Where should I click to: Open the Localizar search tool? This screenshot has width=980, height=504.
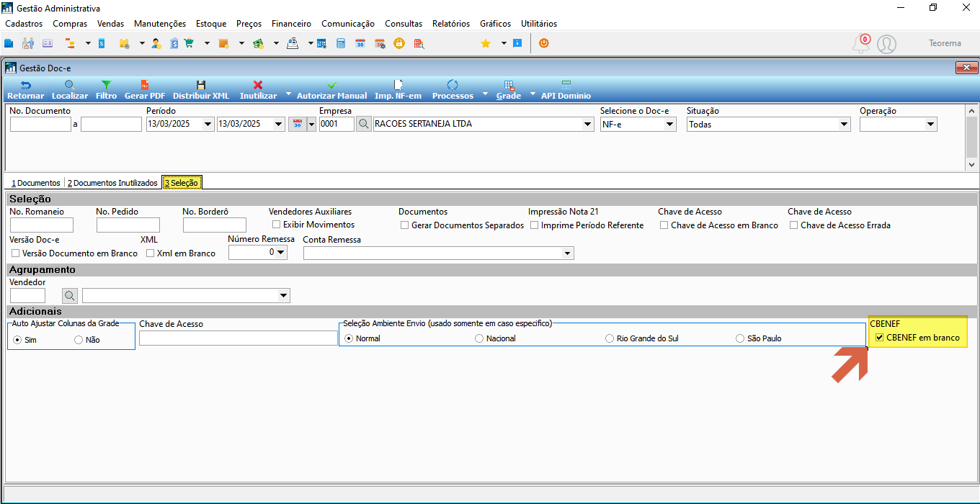point(70,90)
